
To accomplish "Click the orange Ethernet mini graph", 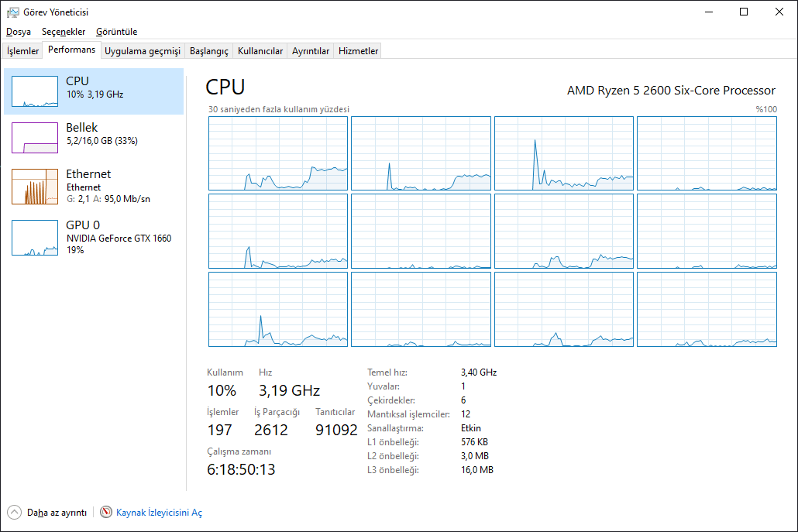I will pos(35,187).
